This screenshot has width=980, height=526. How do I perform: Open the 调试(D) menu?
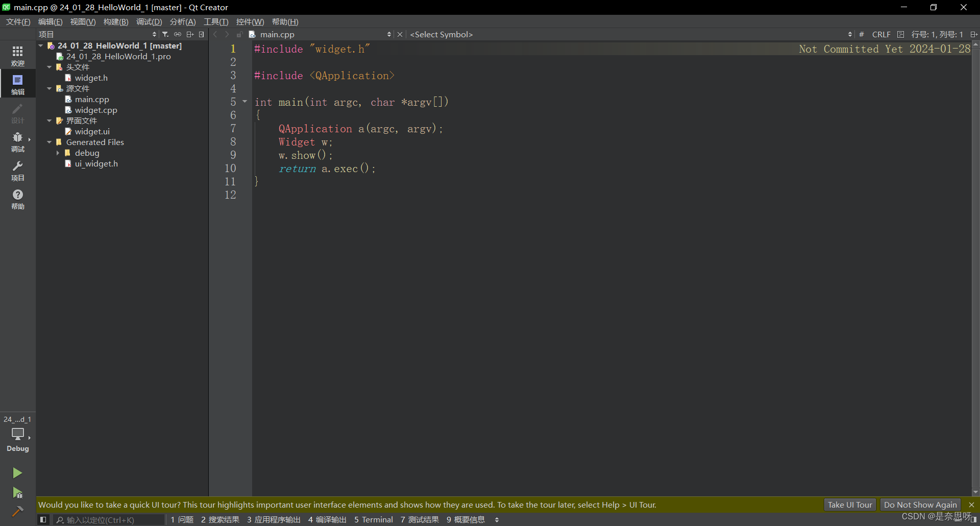pyautogui.click(x=149, y=21)
